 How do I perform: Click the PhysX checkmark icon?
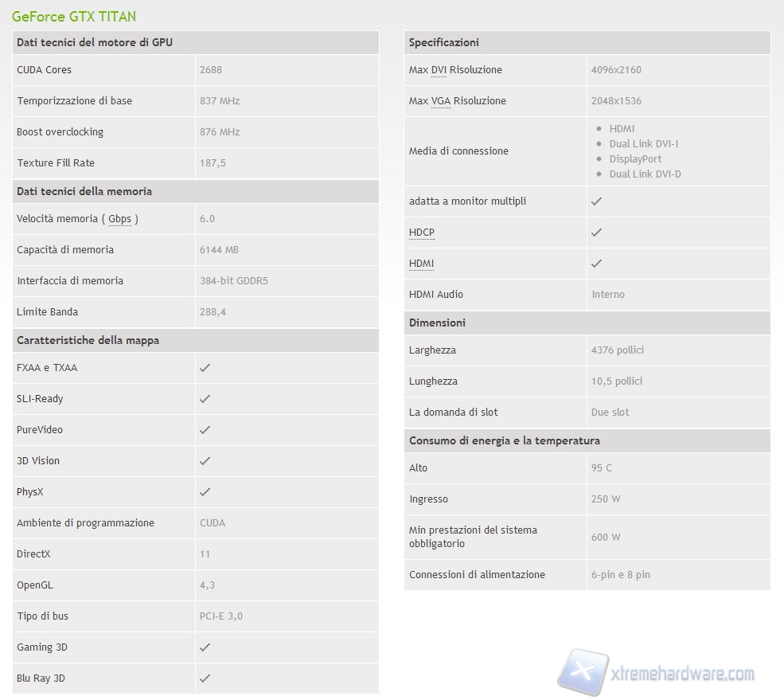pos(205,492)
